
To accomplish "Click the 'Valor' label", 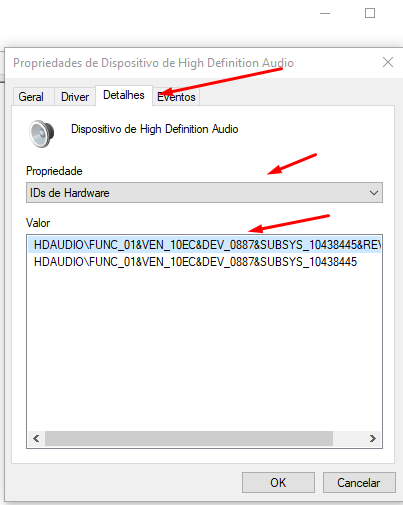I will click(x=38, y=223).
